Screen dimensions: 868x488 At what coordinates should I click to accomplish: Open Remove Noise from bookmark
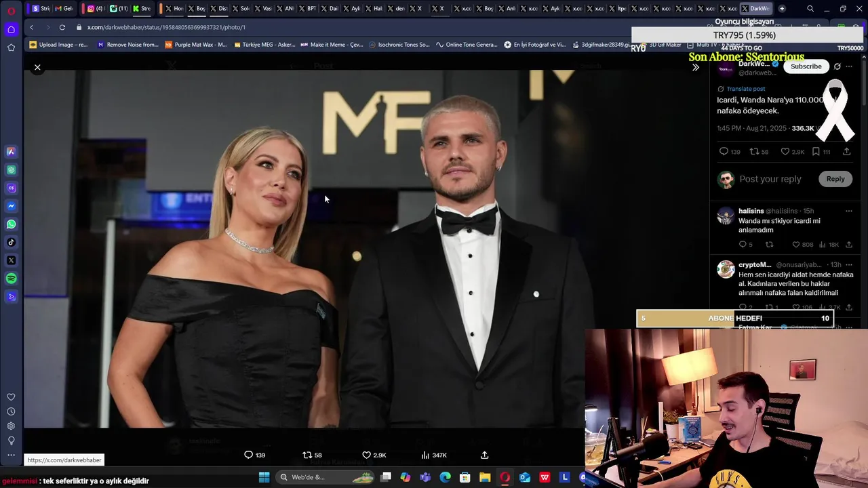(x=128, y=45)
